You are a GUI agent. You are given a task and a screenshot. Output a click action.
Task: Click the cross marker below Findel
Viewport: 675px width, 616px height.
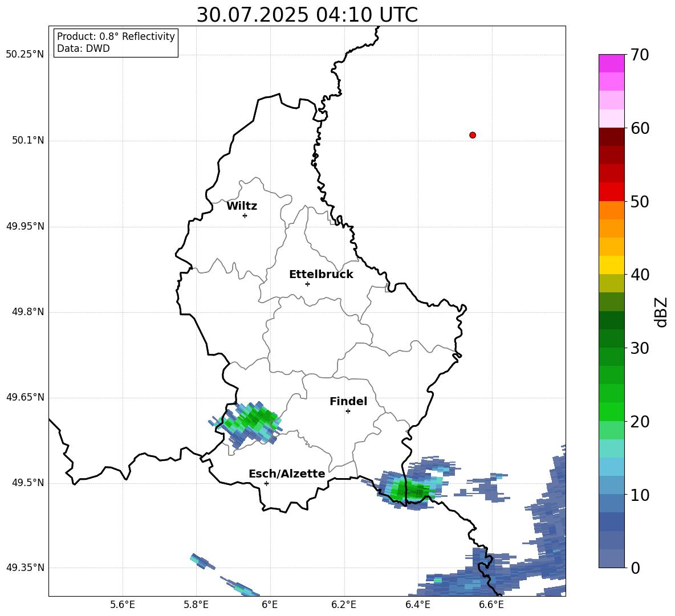(348, 411)
